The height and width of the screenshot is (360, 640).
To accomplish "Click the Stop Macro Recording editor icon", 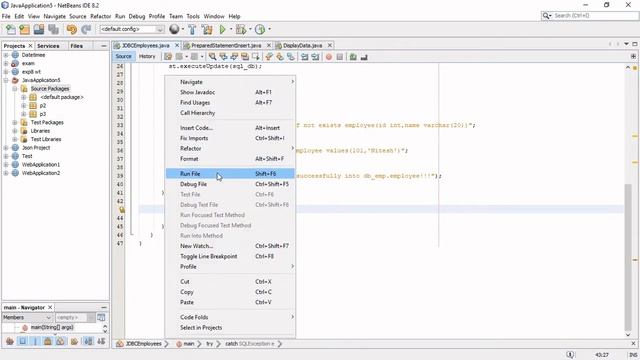I will (340, 57).
